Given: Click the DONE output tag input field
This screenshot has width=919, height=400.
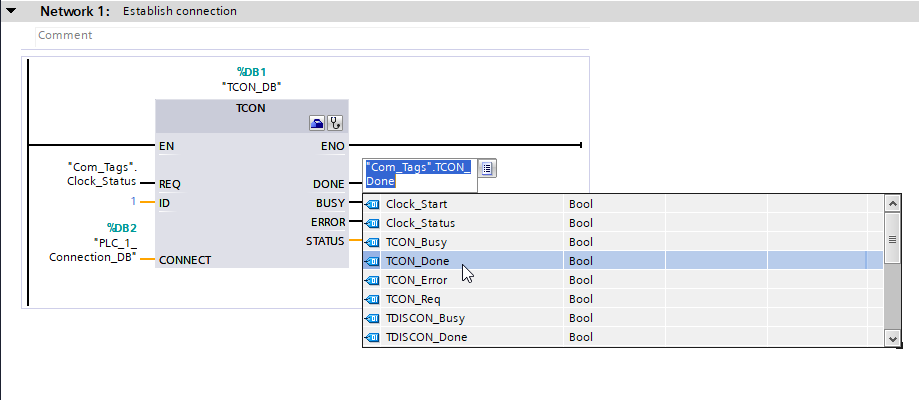Looking at the screenshot, I should 419,174.
